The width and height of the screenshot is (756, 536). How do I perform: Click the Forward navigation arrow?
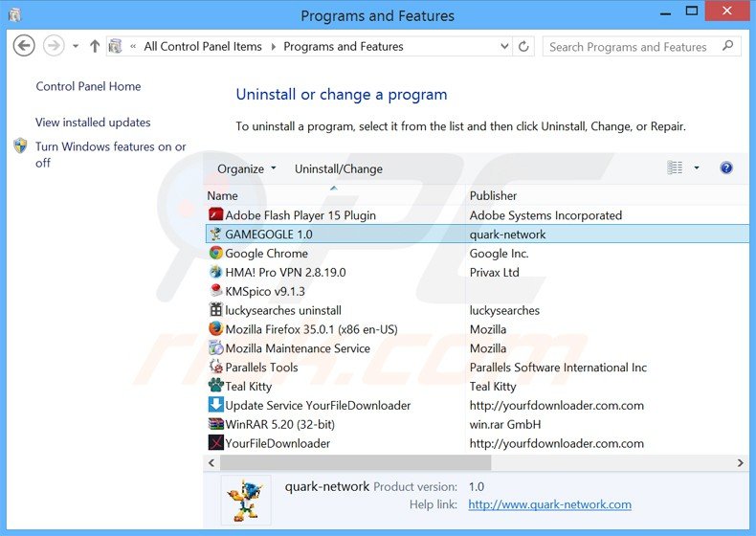click(54, 46)
